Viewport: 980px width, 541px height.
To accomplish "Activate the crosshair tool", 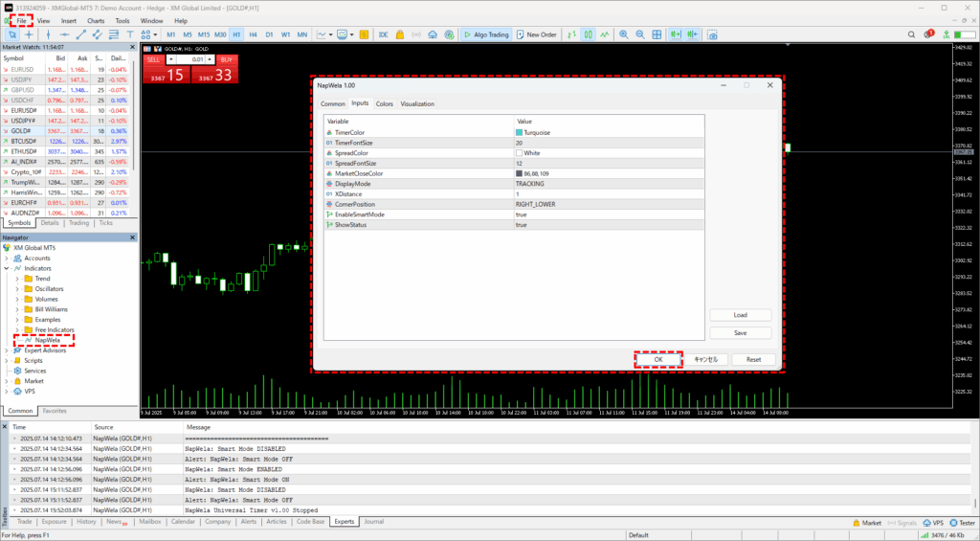I will tap(29, 35).
